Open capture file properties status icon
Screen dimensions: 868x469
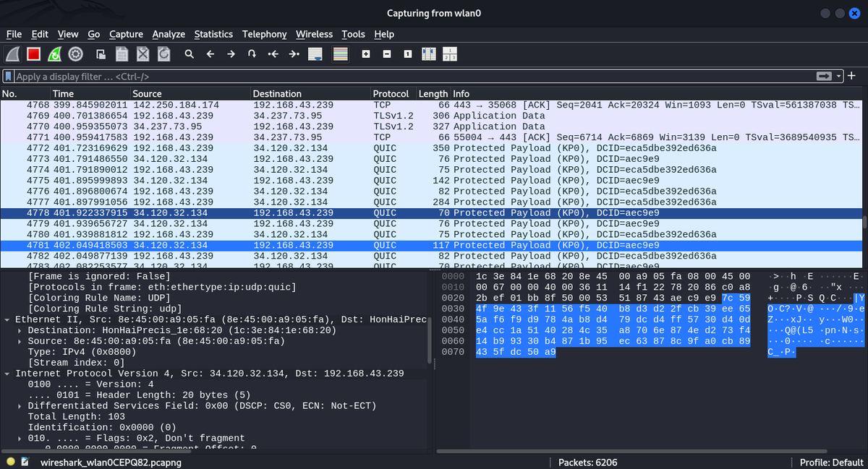25,461
